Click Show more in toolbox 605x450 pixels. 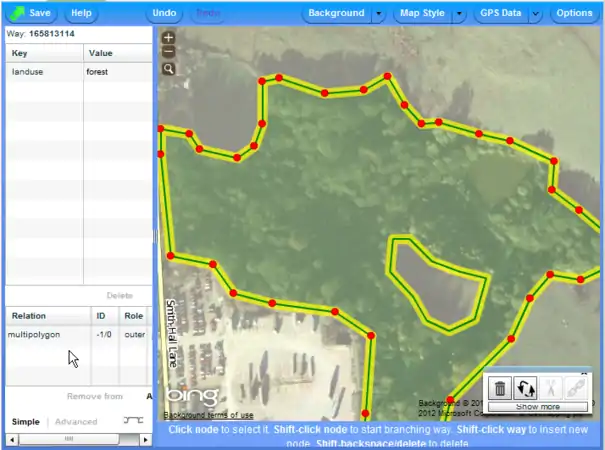538,407
